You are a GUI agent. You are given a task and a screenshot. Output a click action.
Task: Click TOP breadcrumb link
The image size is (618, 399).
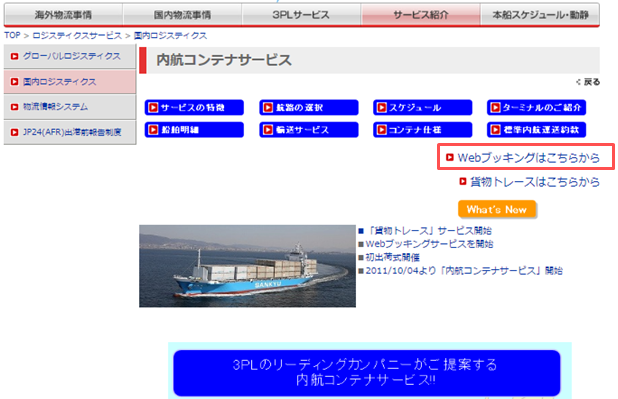tap(12, 35)
